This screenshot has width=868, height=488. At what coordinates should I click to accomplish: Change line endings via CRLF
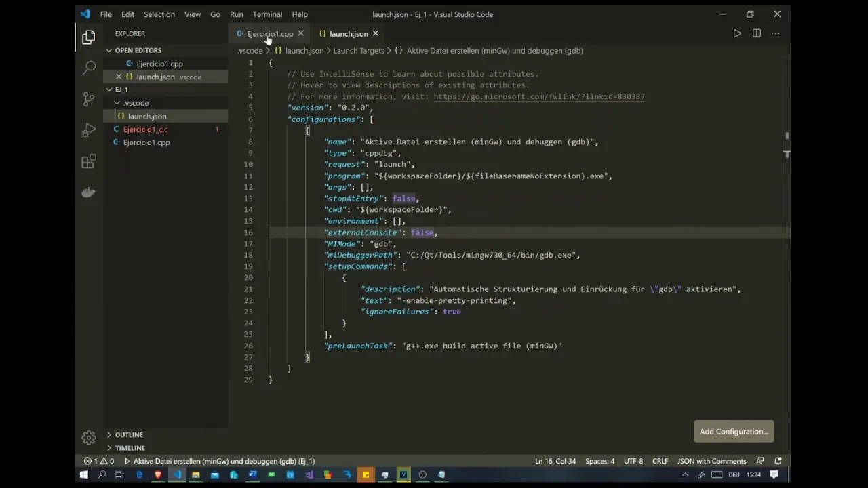pyautogui.click(x=660, y=461)
